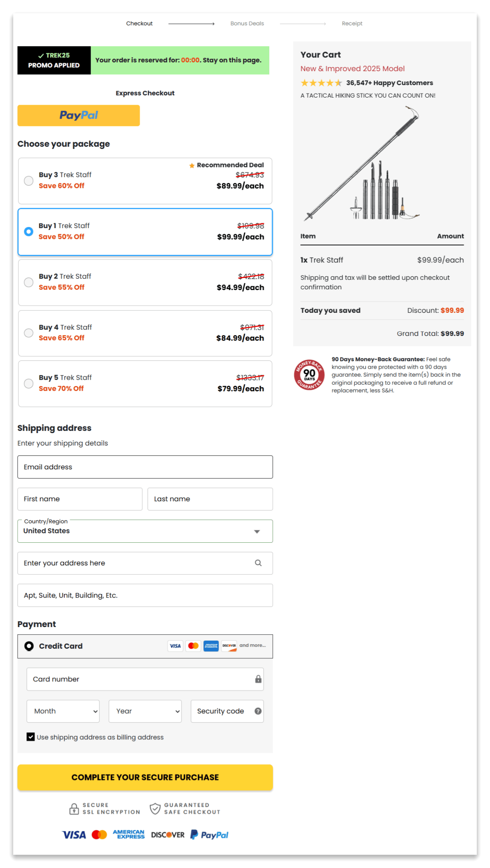Click the lock icon in Card number field
The image size is (490, 868).
tap(258, 679)
